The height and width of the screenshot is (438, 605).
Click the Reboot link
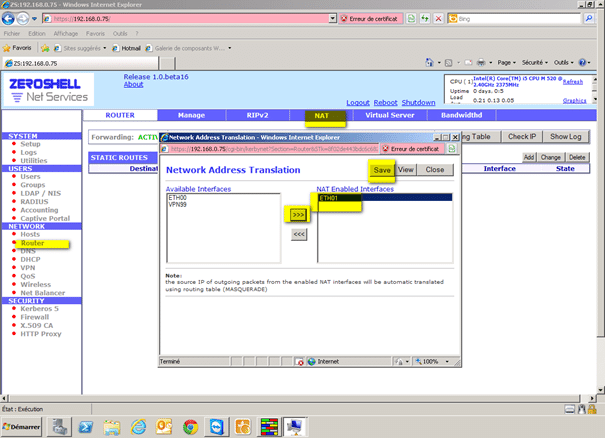click(x=385, y=103)
